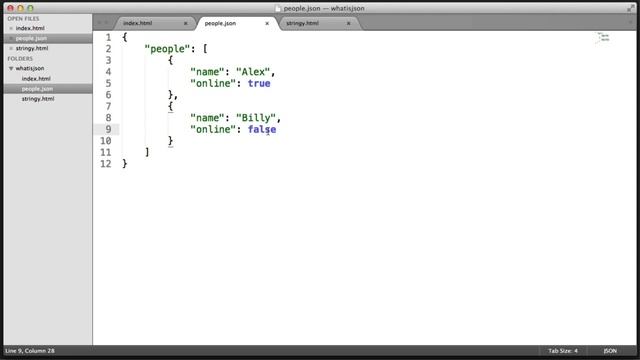Click the closing bracket on line 11
The image size is (640, 360).
pos(147,152)
